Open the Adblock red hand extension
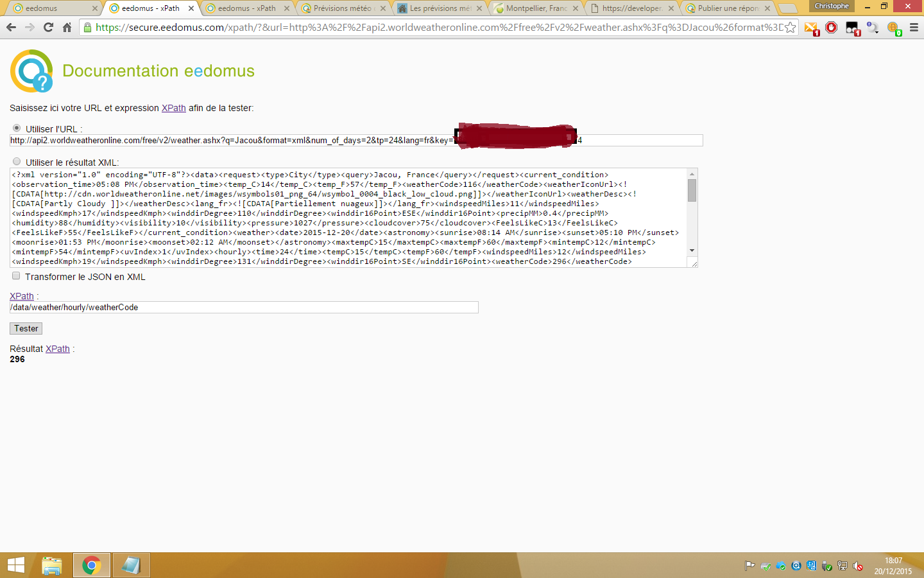The image size is (924, 578). (x=832, y=28)
